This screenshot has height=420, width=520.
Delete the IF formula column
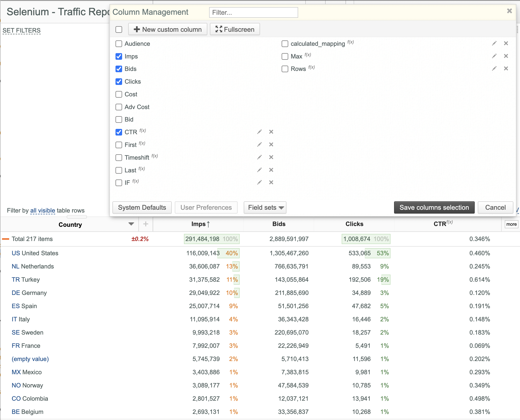tap(271, 182)
